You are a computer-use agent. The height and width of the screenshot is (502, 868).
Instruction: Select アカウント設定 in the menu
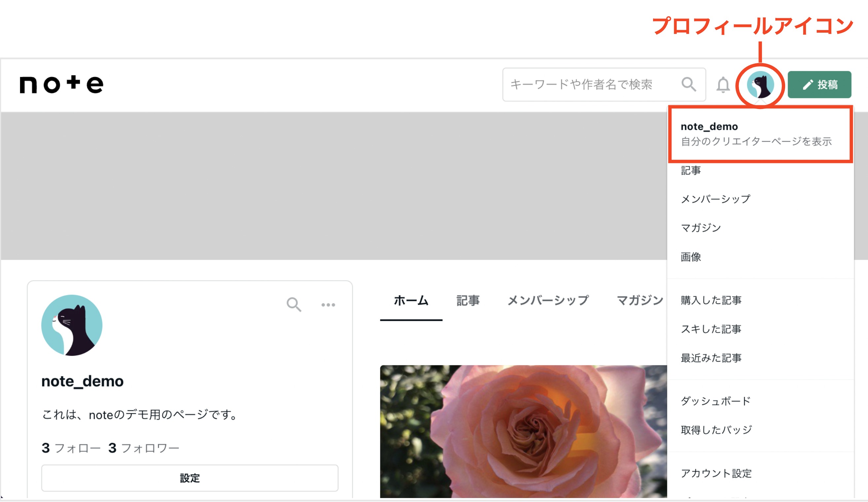716,473
